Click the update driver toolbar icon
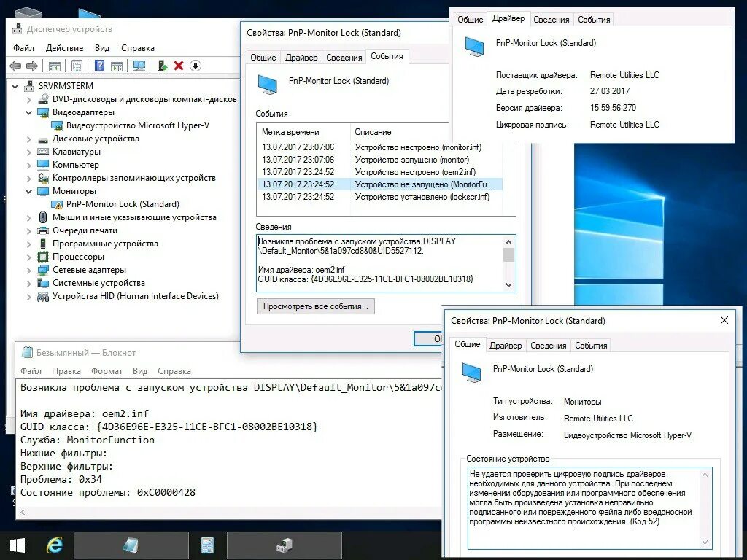Image resolution: width=747 pixels, height=560 pixels. coord(163,66)
